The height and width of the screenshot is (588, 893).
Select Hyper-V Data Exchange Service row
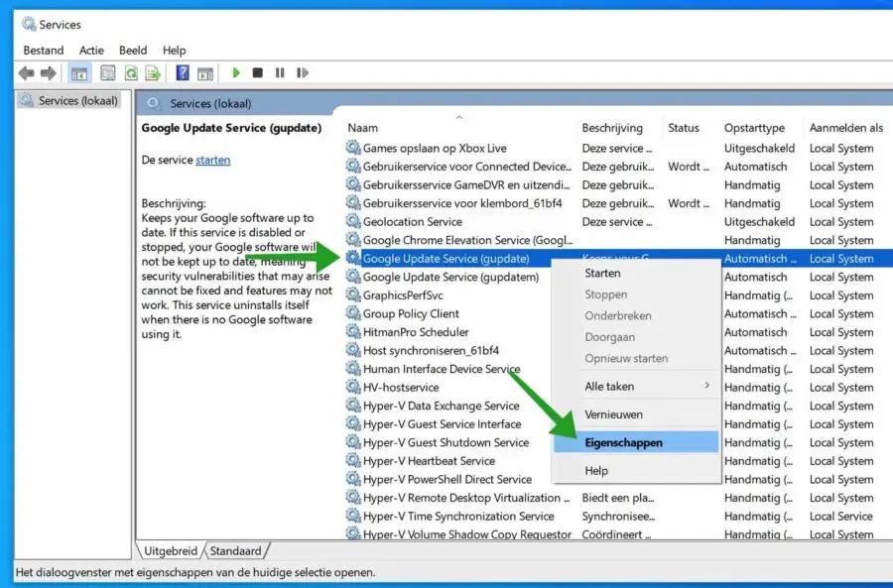618,406
